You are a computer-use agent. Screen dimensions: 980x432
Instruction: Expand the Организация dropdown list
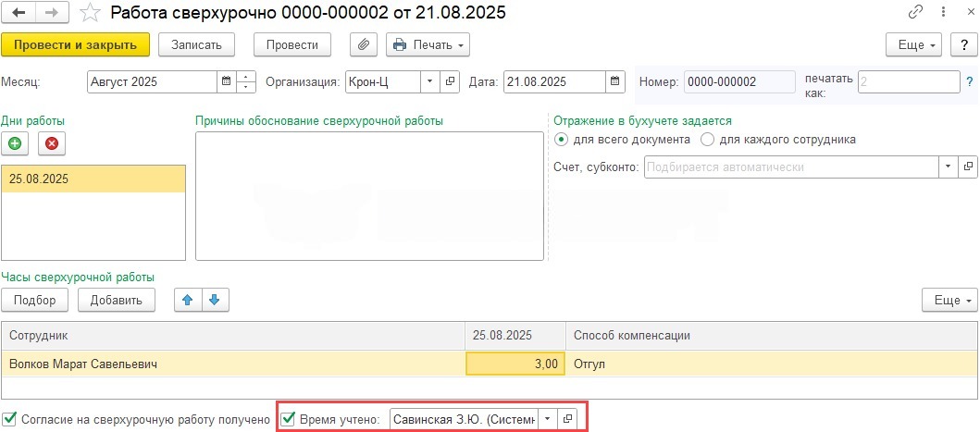pos(429,81)
